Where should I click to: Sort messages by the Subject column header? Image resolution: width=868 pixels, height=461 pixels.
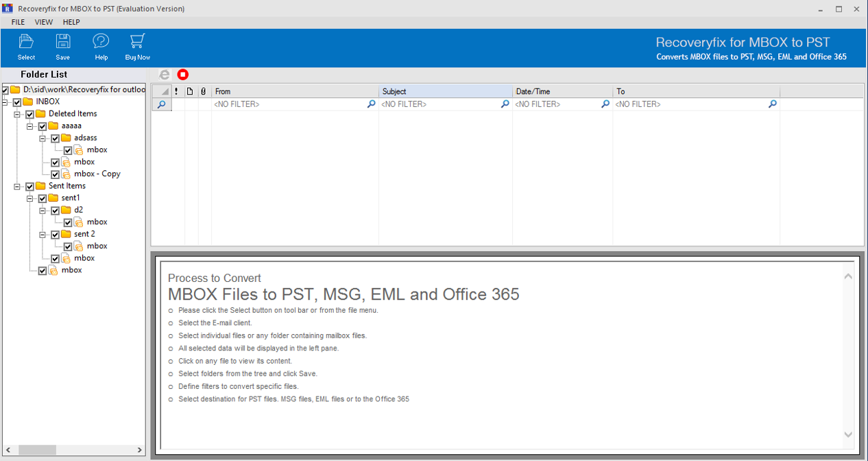click(x=446, y=91)
